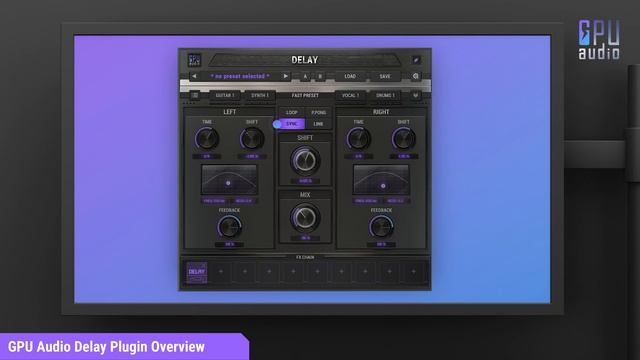
Task: Click the LEFT FEEDBACK value field
Action: point(229,244)
